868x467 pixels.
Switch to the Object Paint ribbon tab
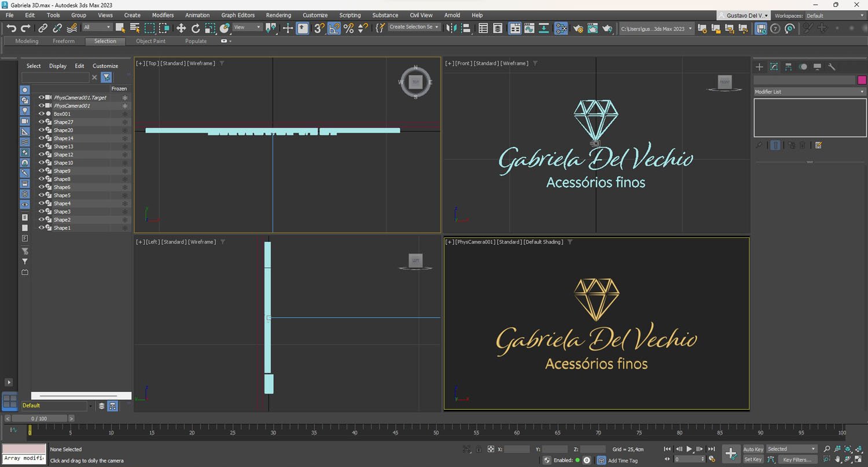click(150, 41)
